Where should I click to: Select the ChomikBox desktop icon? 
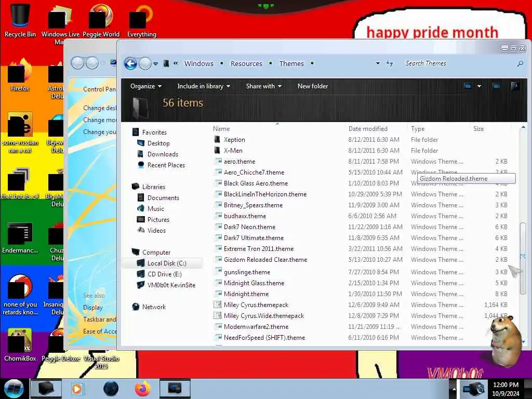(x=20, y=345)
